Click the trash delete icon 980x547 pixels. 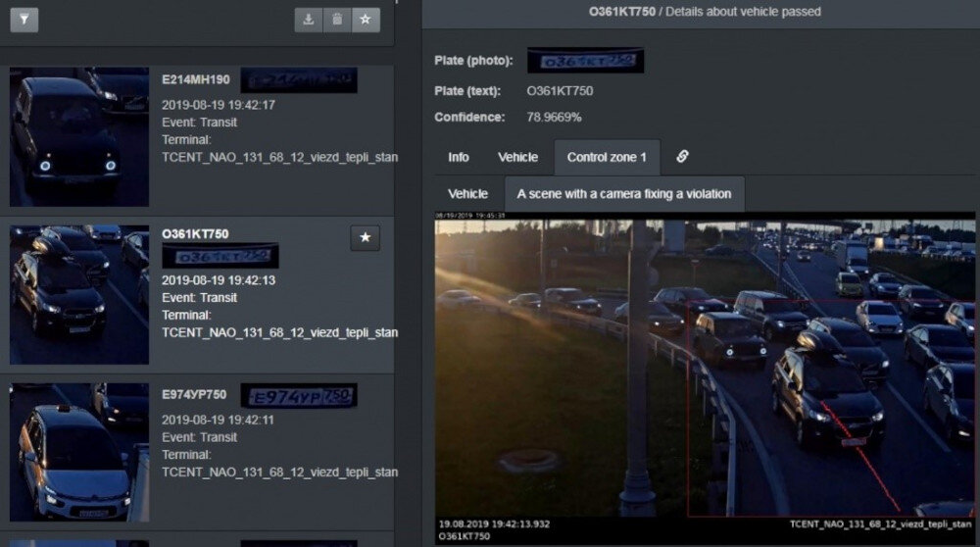pos(337,20)
